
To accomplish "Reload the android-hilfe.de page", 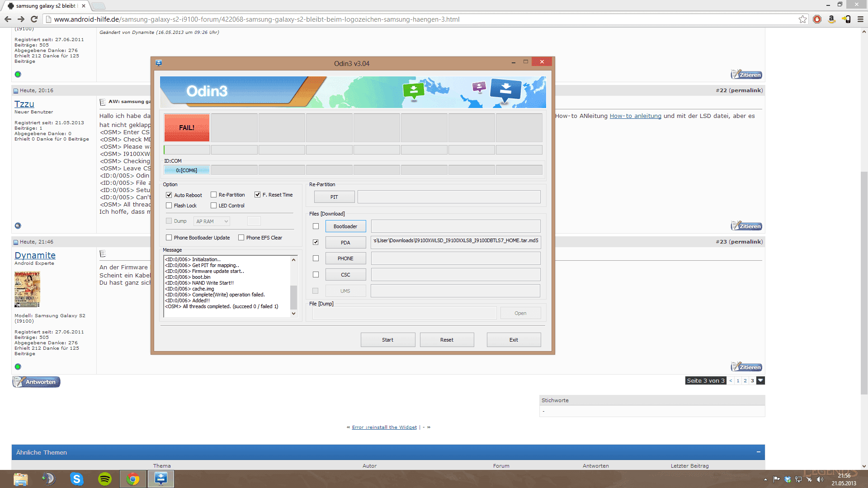I will click(x=34, y=19).
